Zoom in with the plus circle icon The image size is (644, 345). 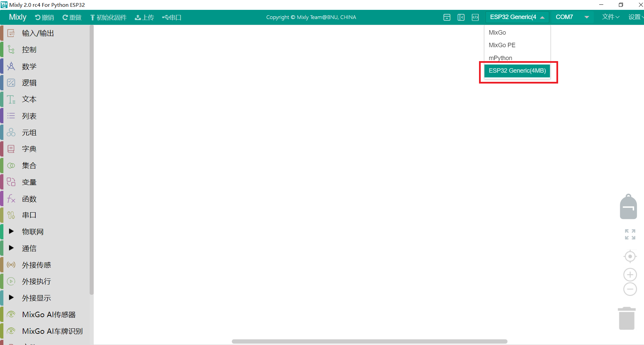pos(630,274)
